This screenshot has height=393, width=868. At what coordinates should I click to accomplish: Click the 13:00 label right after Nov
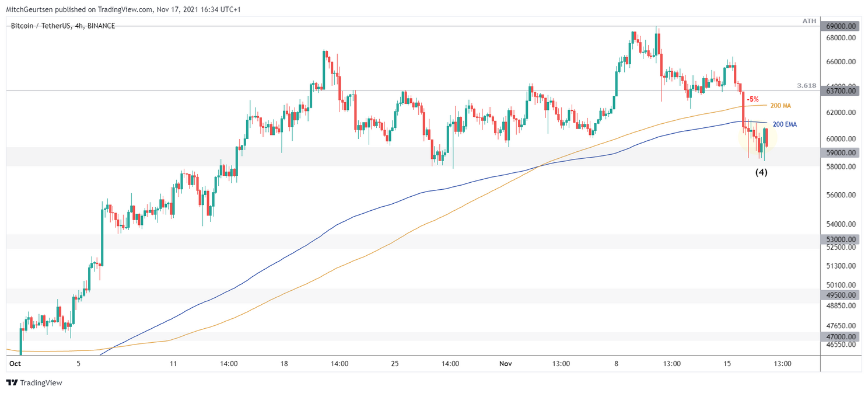561,364
